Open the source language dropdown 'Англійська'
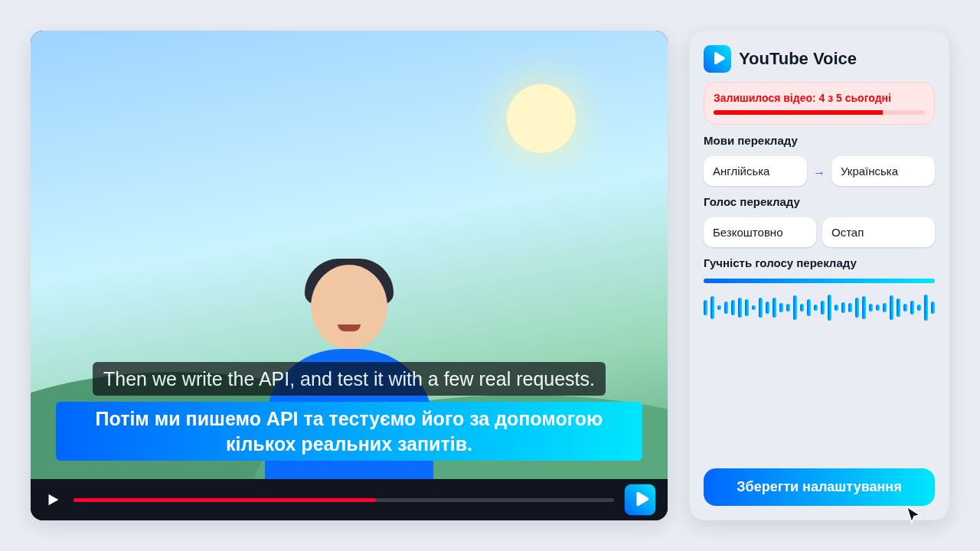The image size is (980, 551). coord(755,171)
